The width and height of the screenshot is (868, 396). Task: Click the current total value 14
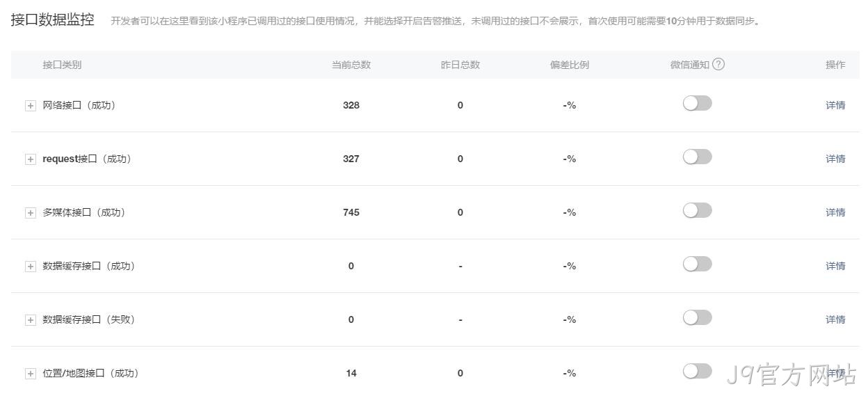click(351, 373)
